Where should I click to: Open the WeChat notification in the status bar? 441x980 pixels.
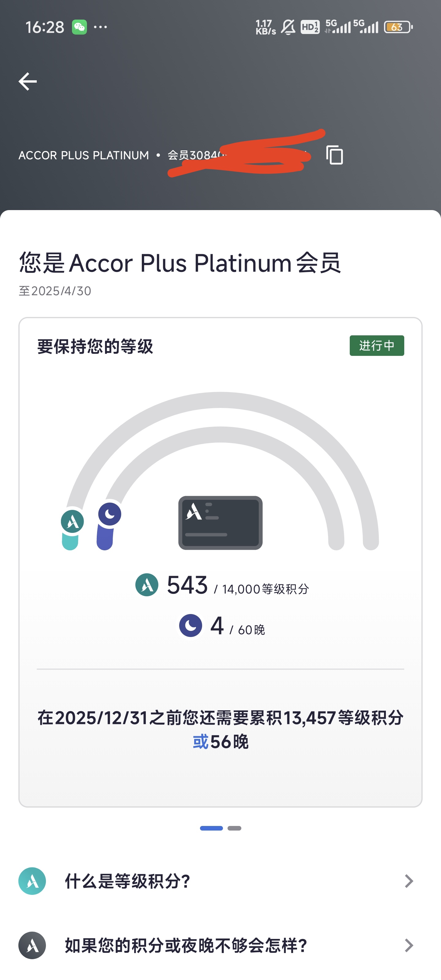[x=79, y=27]
